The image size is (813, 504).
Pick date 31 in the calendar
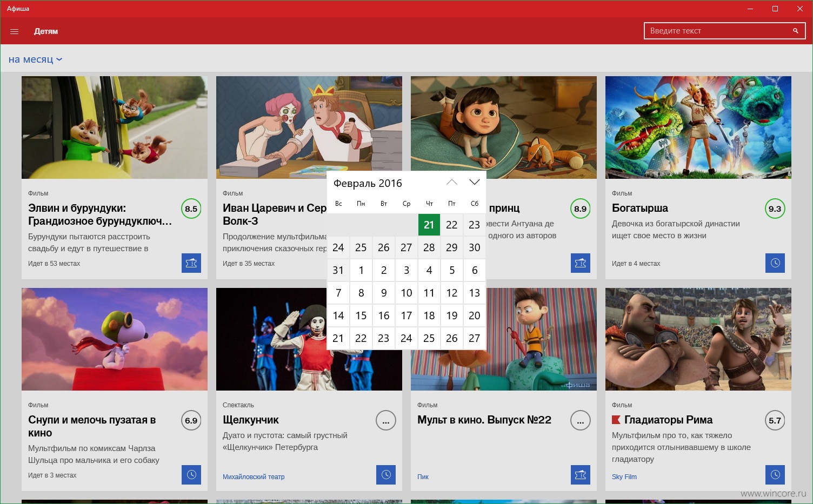pos(338,270)
